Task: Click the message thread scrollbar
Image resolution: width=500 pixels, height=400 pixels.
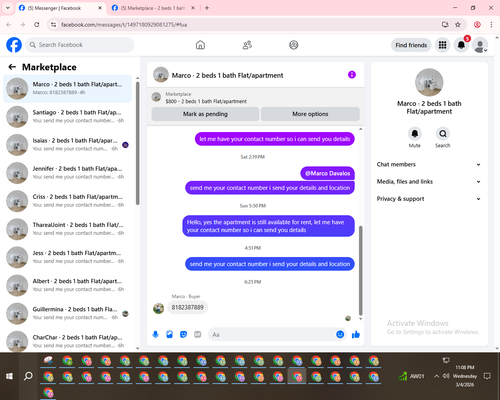Action: pos(360,270)
